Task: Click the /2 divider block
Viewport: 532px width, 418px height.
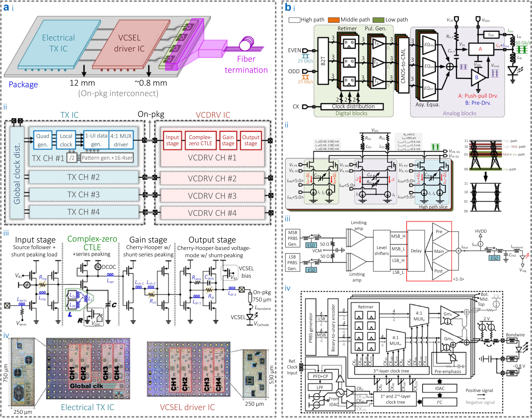Action: [x=72, y=158]
